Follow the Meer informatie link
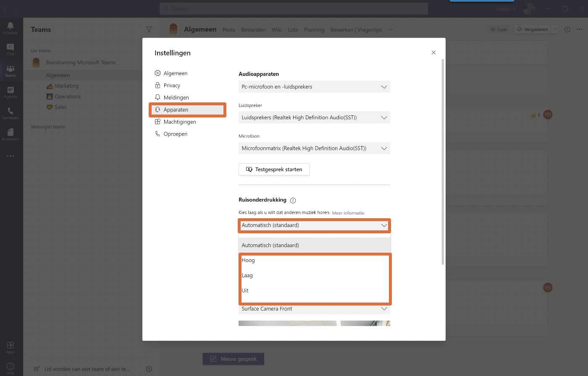The width and height of the screenshot is (588, 376). [349, 213]
